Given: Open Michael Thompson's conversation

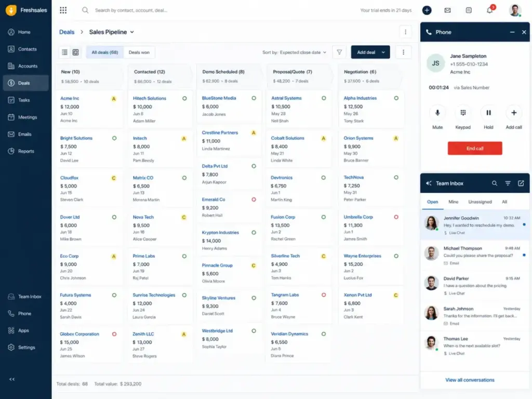Looking at the screenshot, I should (474, 255).
